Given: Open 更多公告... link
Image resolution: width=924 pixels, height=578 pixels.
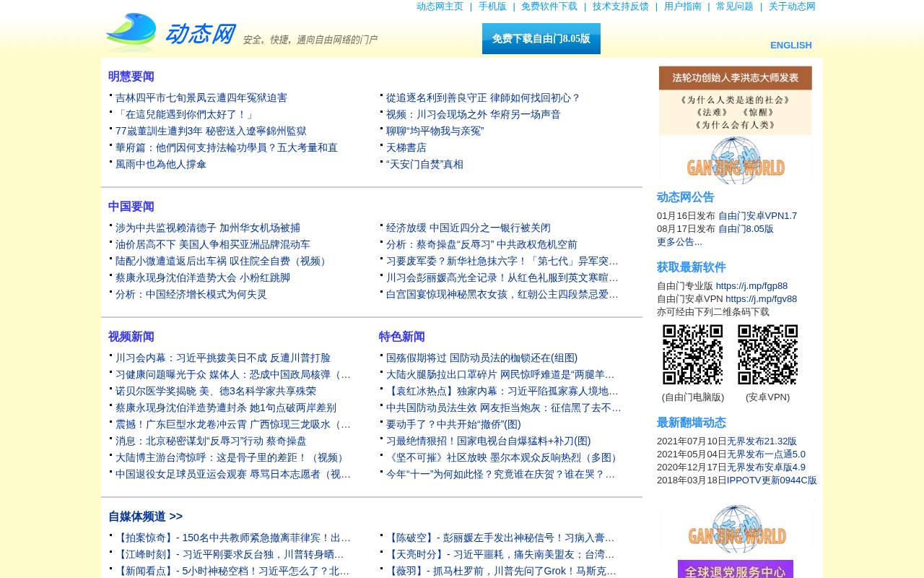Looking at the screenshot, I should point(679,242).
